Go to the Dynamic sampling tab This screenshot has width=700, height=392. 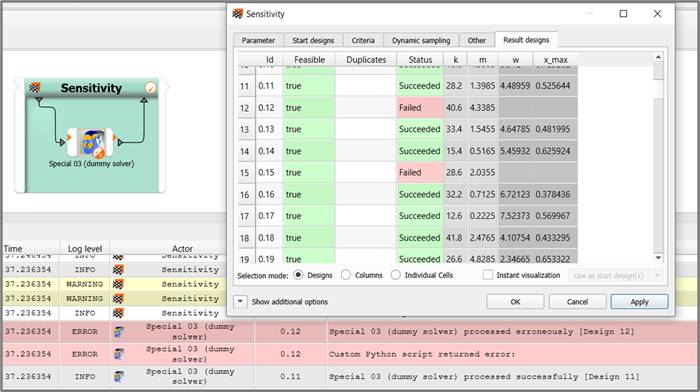pos(421,40)
